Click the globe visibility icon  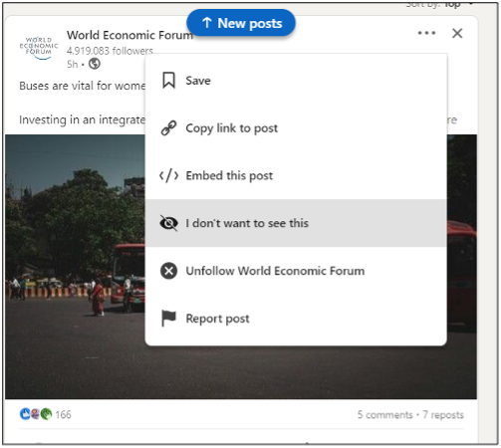[95, 64]
